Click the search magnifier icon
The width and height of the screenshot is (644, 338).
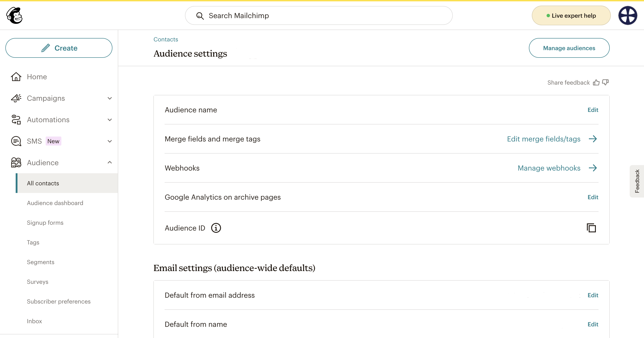point(200,16)
